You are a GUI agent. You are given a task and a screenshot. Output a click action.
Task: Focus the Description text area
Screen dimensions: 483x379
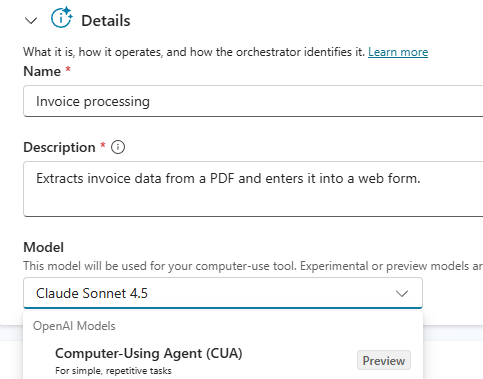tap(253, 189)
